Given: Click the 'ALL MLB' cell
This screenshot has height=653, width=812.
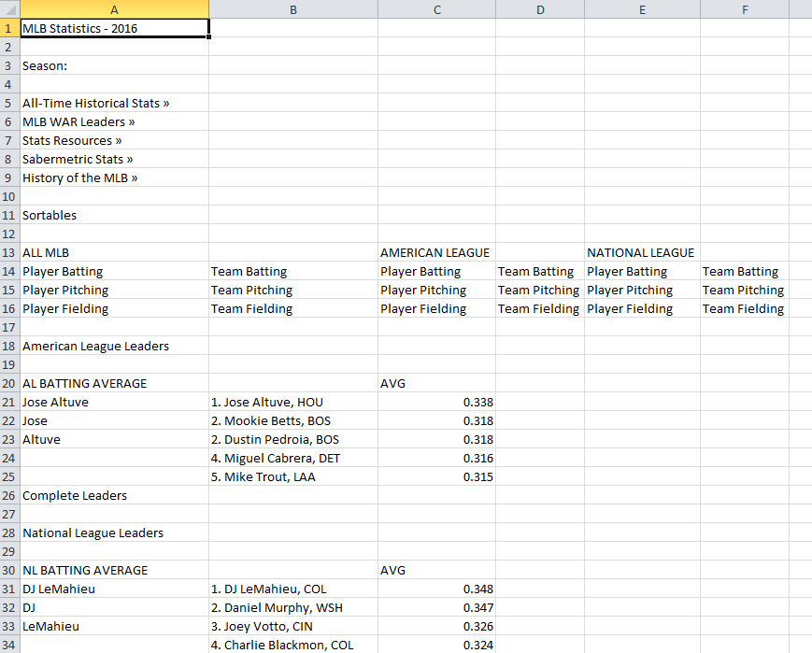Looking at the screenshot, I should point(114,252).
